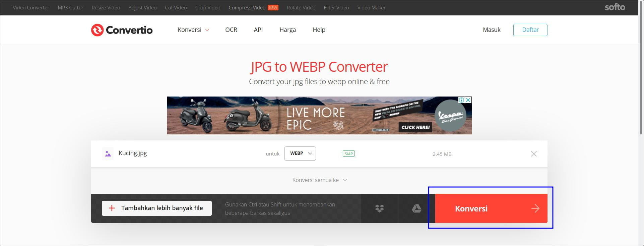This screenshot has width=644, height=246.
Task: Remove Kucing.jpg with the X icon
Action: [534, 154]
